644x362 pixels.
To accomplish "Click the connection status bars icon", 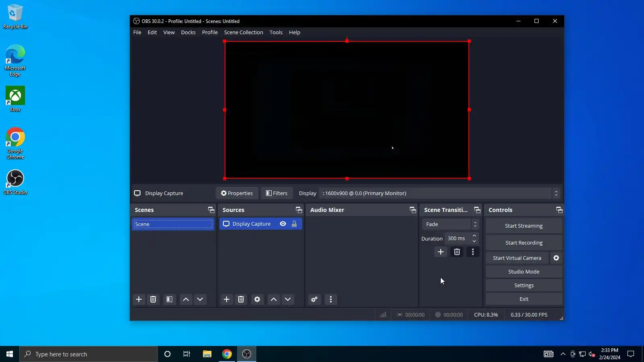I will click(x=383, y=315).
